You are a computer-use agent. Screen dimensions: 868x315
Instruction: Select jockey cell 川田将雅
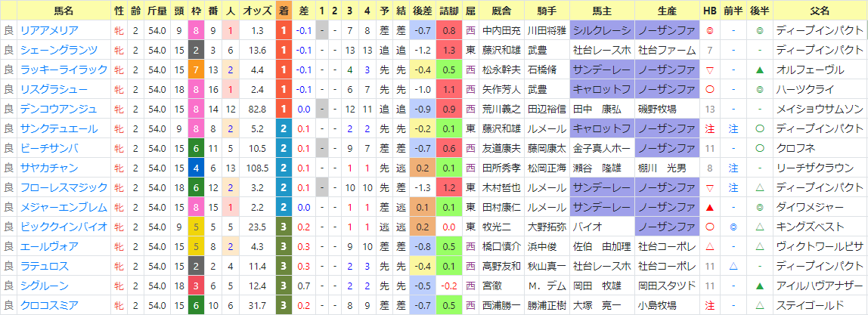click(x=547, y=31)
